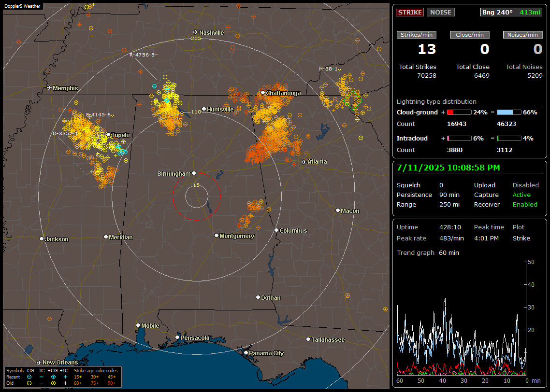Click the Mobile city marker dot
Image resolution: width=550 pixels, height=392 pixels.
138,325
